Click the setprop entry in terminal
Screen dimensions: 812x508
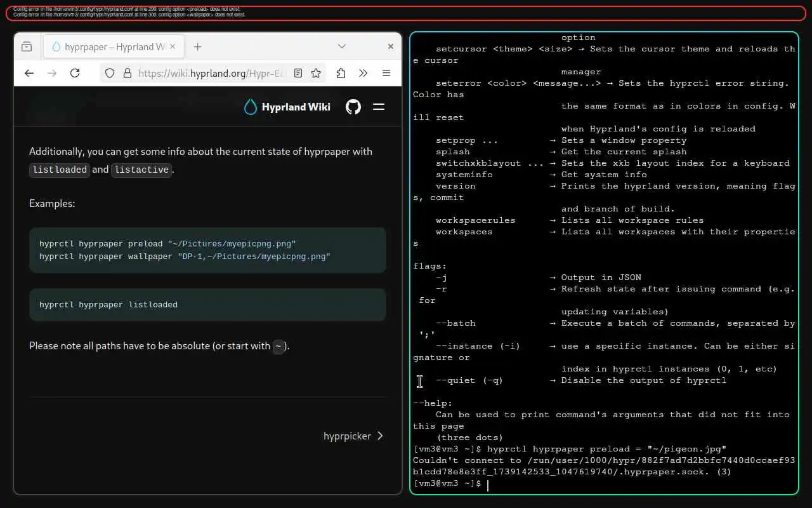[467, 140]
